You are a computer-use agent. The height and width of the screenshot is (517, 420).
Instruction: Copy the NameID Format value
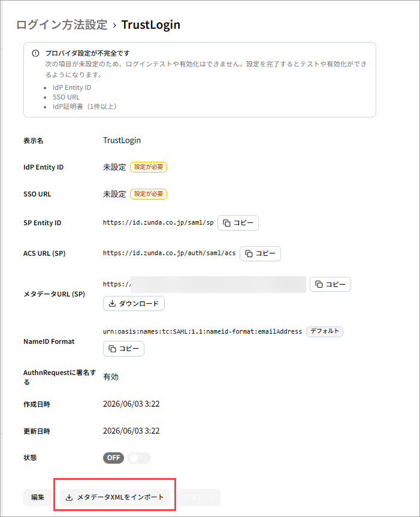coord(123,349)
